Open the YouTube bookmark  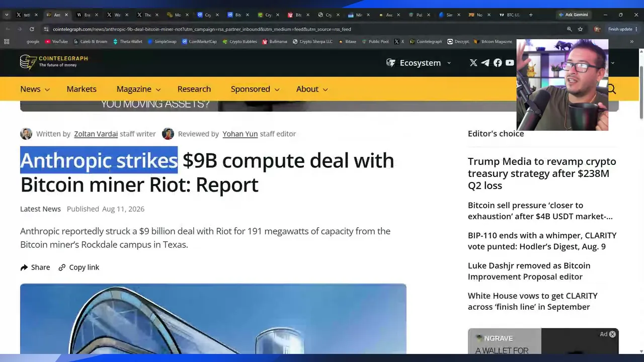56,42
